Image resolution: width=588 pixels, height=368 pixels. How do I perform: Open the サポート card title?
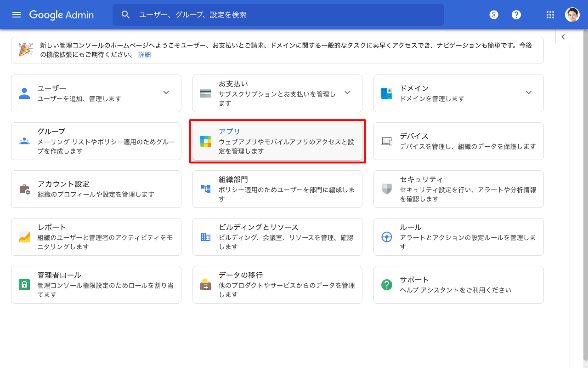coord(414,280)
